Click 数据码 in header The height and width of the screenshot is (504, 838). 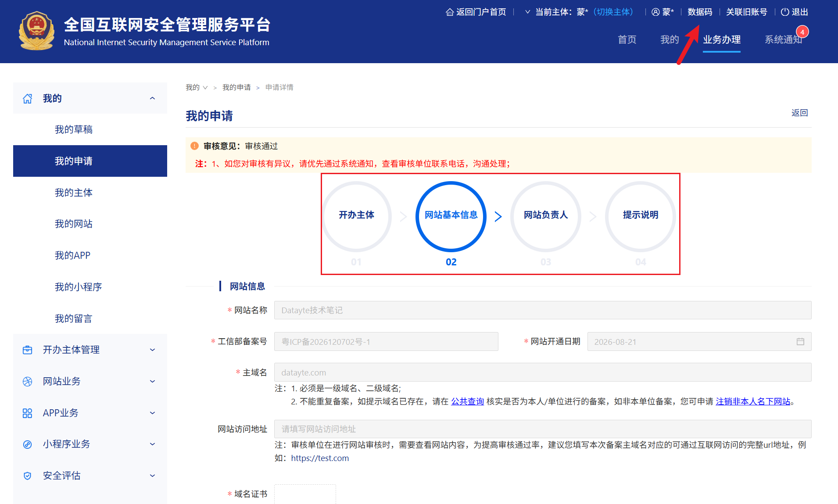point(700,12)
